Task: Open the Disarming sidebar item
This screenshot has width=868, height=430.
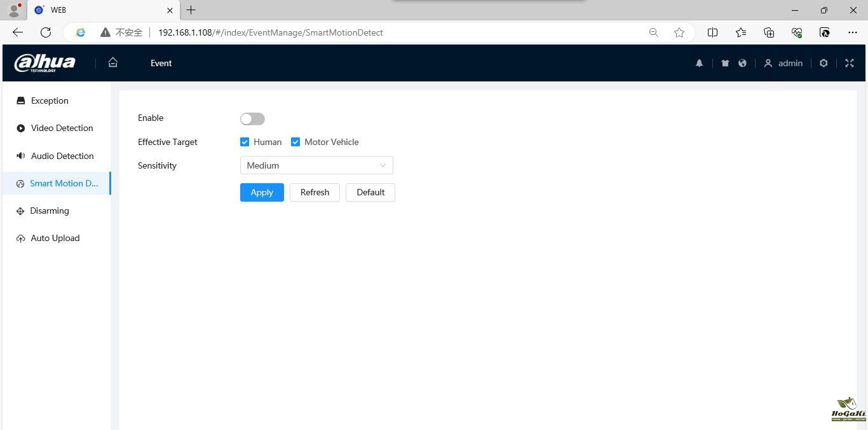Action: pyautogui.click(x=49, y=211)
